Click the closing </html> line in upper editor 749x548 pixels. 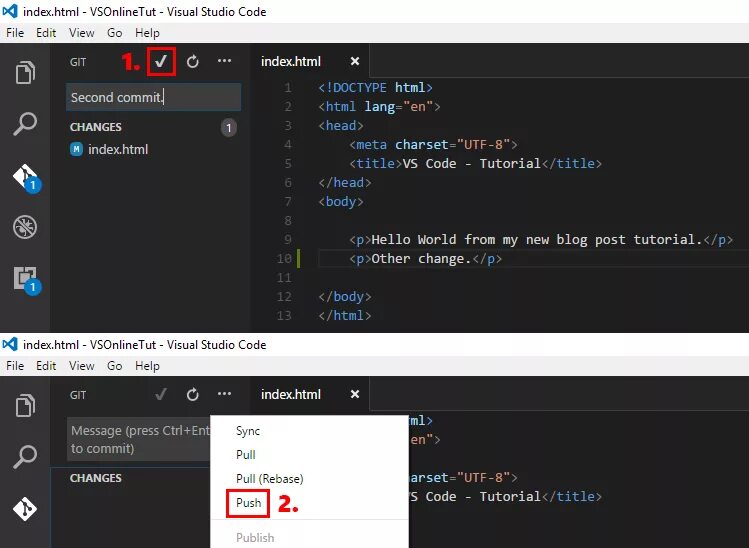[x=345, y=315]
